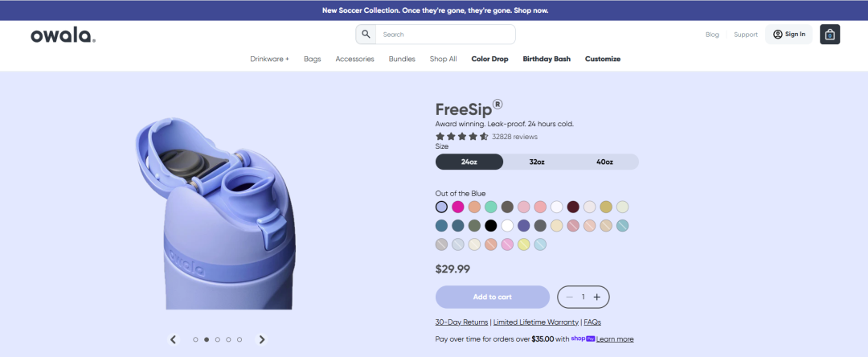Viewport: 868px width, 357px height.
Task: Click the Search input field
Action: tap(445, 35)
